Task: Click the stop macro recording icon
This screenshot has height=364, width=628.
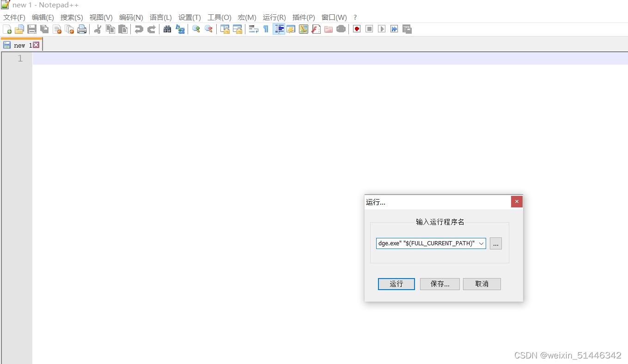Action: tap(369, 29)
